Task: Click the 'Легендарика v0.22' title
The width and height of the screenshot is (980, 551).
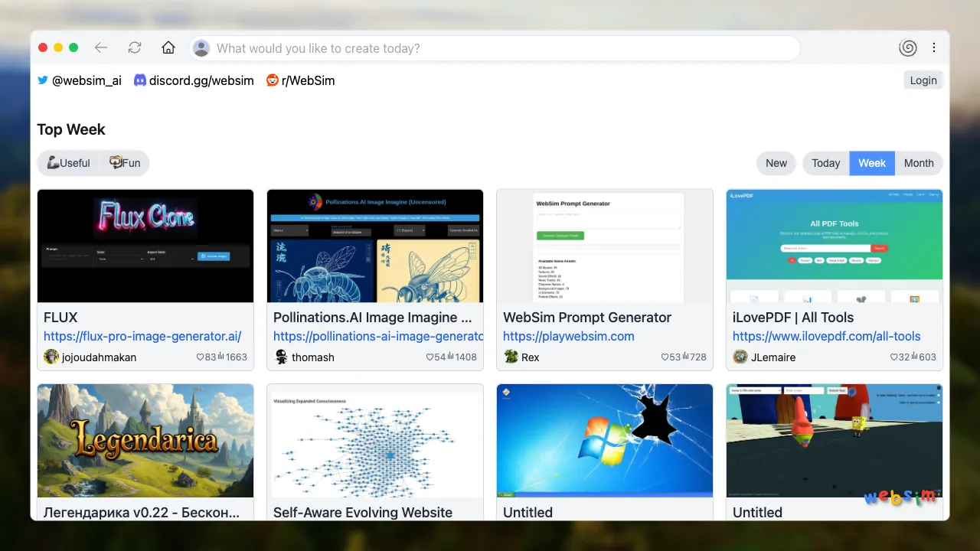Action: pos(142,512)
